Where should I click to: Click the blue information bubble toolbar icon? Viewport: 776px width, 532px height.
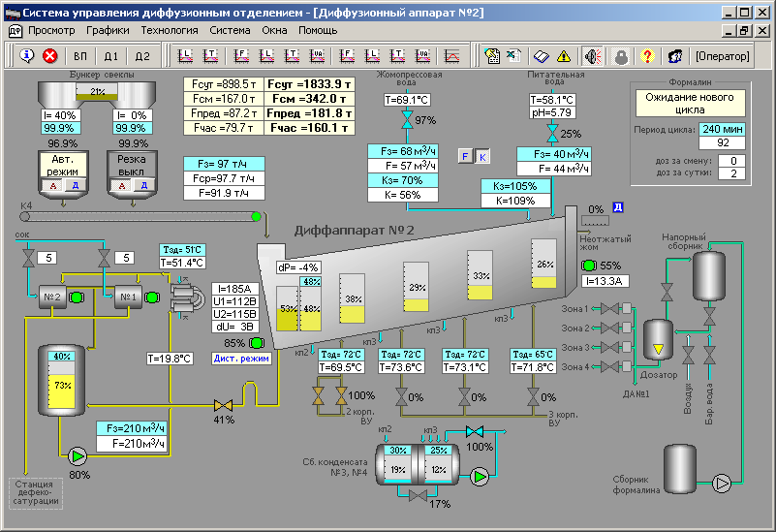point(27,56)
